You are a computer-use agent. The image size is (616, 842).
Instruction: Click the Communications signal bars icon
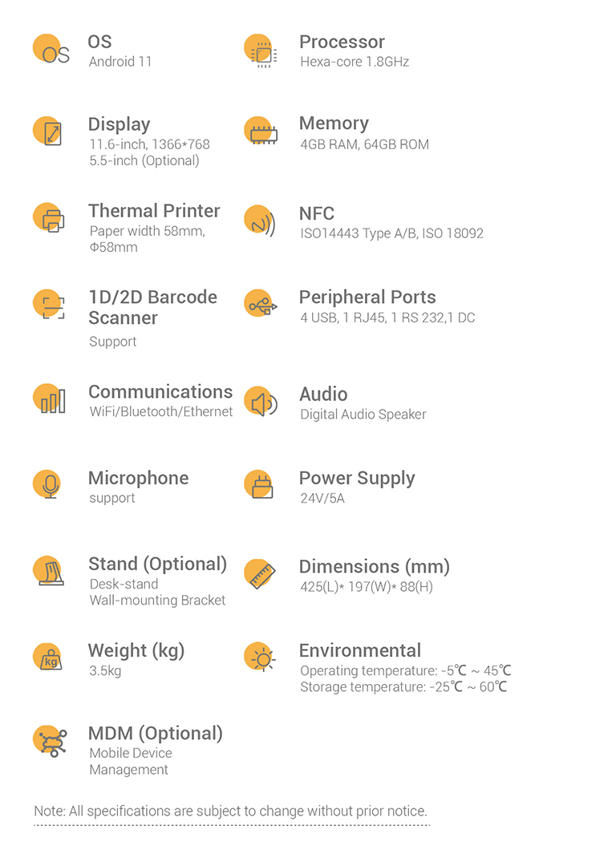pos(50,399)
